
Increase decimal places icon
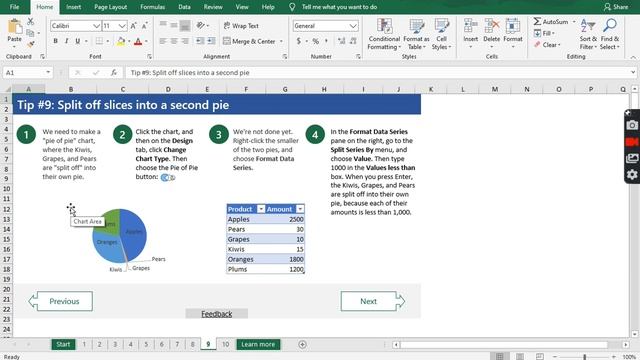342,41
